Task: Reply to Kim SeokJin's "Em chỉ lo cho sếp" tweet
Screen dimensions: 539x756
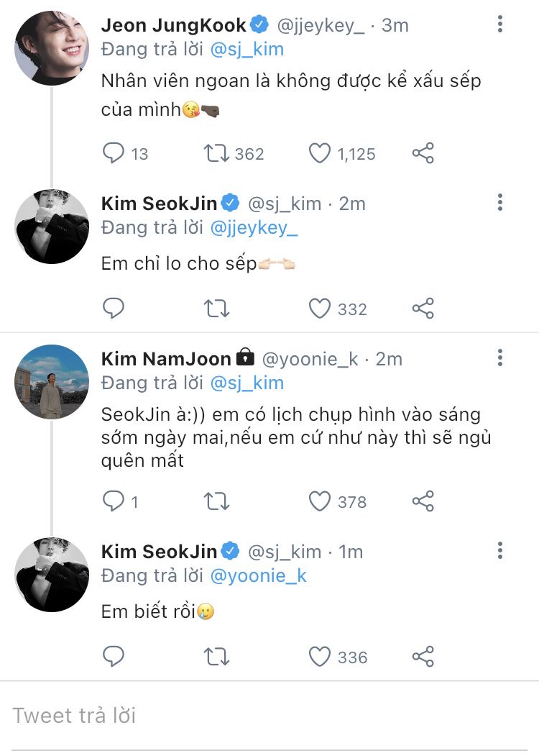Action: [x=114, y=309]
